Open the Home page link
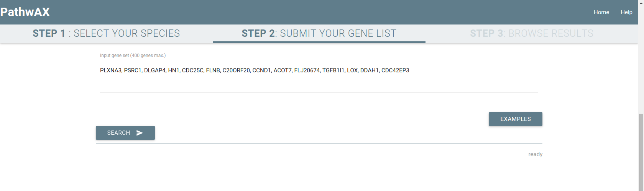This screenshot has height=191, width=644. [601, 12]
